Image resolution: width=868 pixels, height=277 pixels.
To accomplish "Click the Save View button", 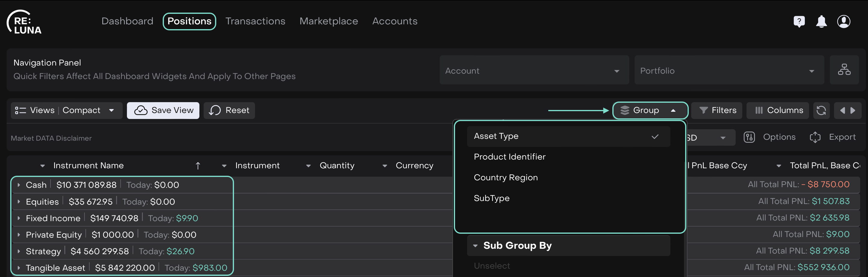I will pyautogui.click(x=163, y=110).
